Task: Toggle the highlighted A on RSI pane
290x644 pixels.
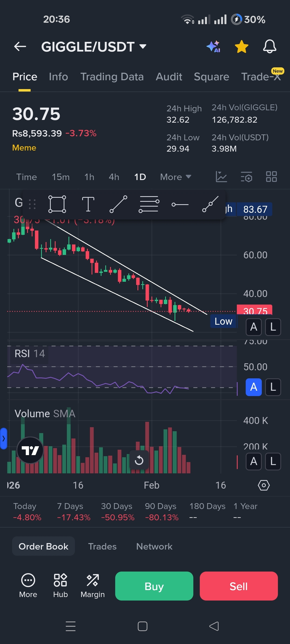Action: 254,387
